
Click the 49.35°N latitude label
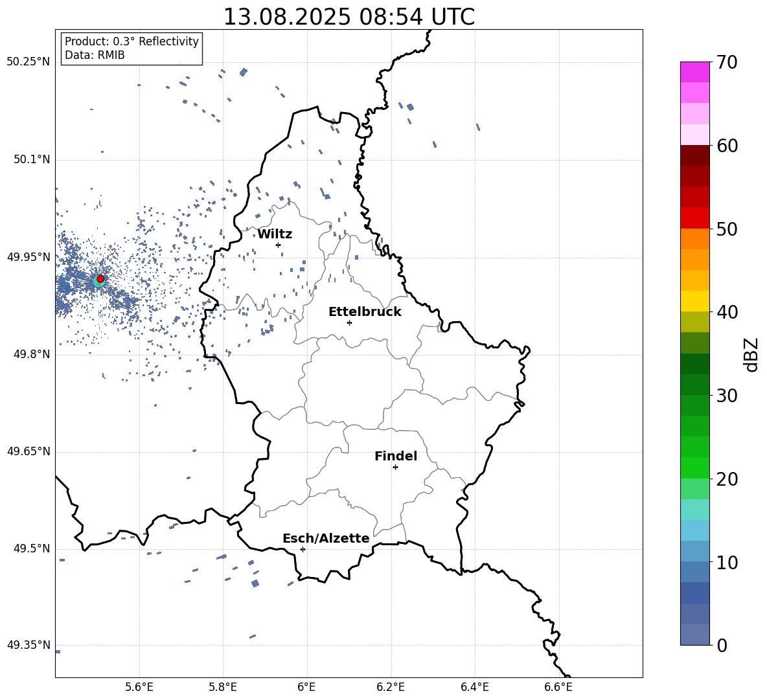tap(29, 645)
